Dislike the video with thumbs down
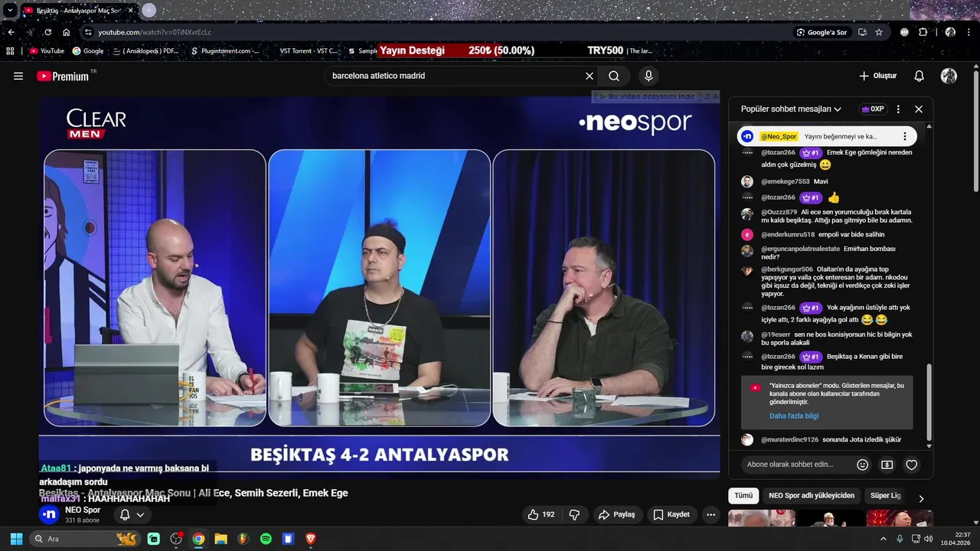The height and width of the screenshot is (551, 980). click(x=574, y=514)
